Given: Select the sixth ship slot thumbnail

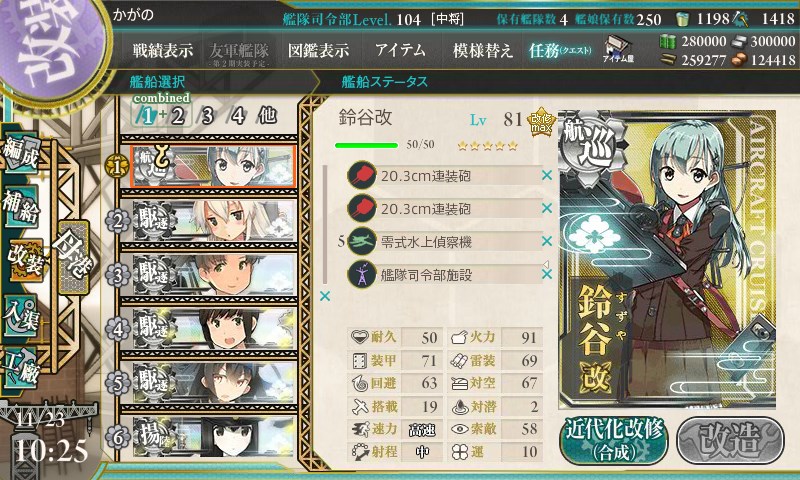Looking at the screenshot, I should [214, 437].
